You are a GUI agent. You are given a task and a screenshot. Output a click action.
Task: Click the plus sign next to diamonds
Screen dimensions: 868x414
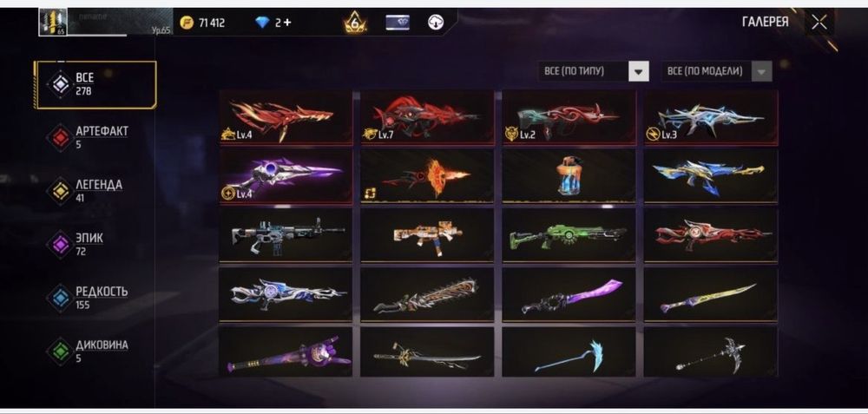[286, 23]
